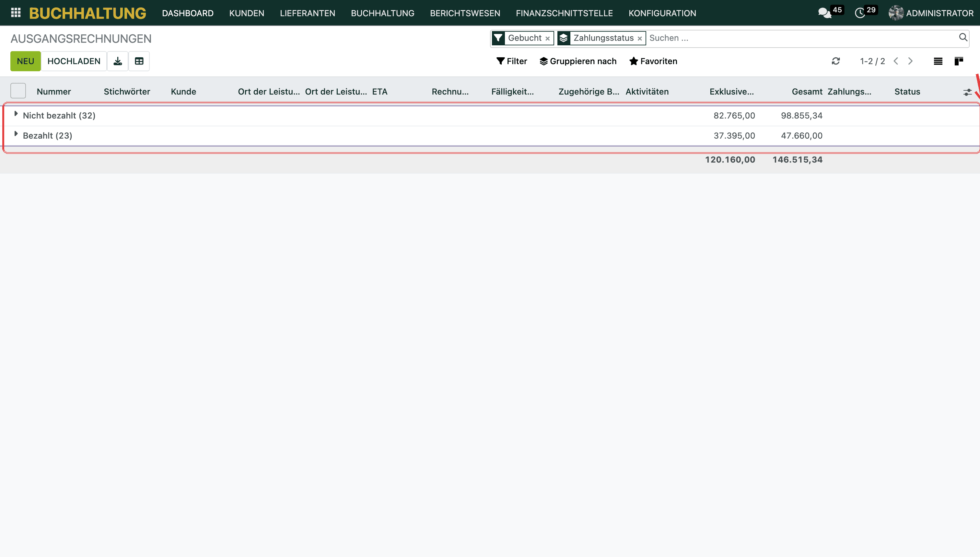
Task: Tick the select-all checkbox in header
Action: 18,91
